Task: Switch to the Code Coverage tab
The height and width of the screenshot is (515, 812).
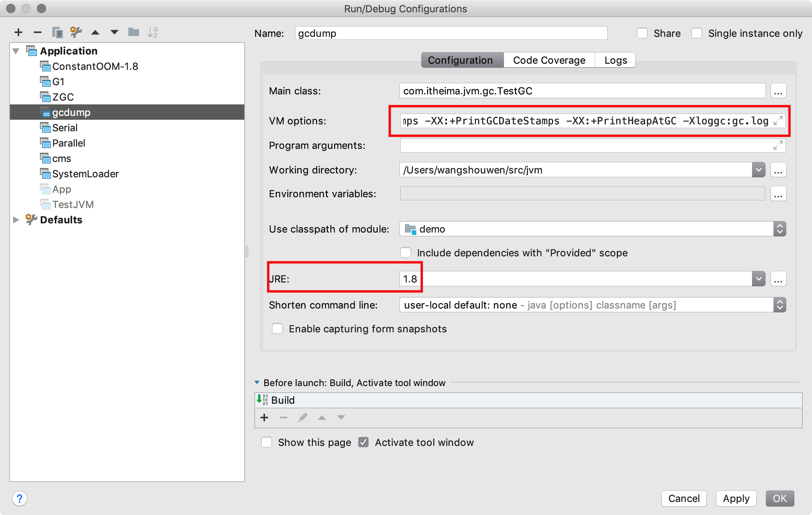Action: click(549, 60)
